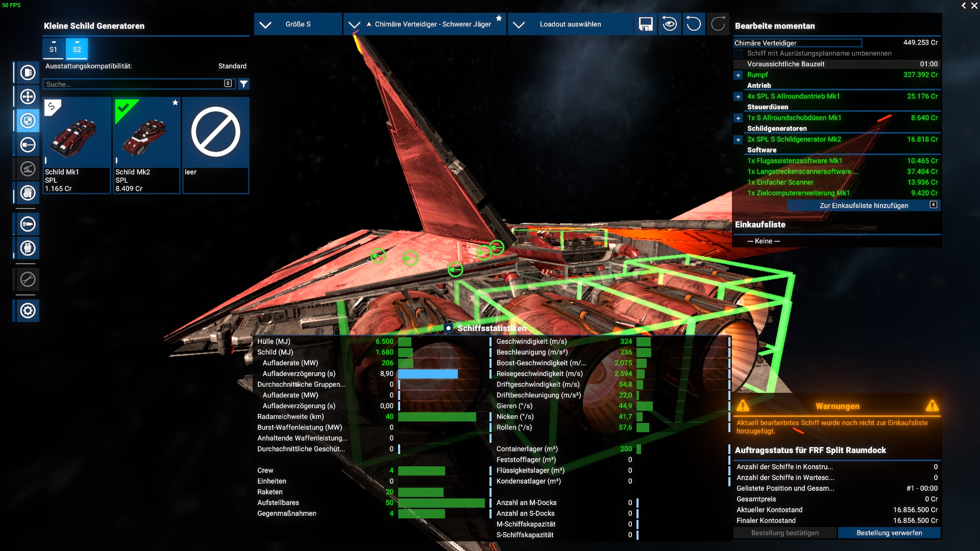Click the Aufstellbares green stat bar
Image resolution: width=980 pixels, height=551 pixels.
click(442, 503)
